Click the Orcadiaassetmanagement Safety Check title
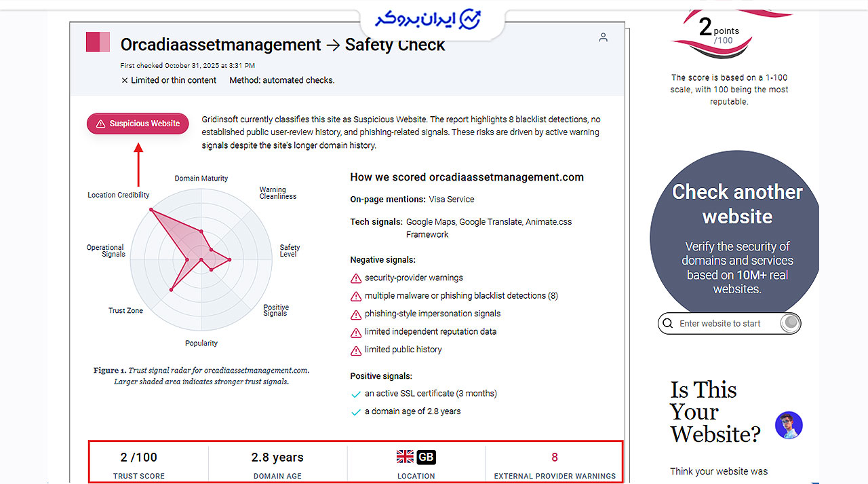 tap(283, 45)
